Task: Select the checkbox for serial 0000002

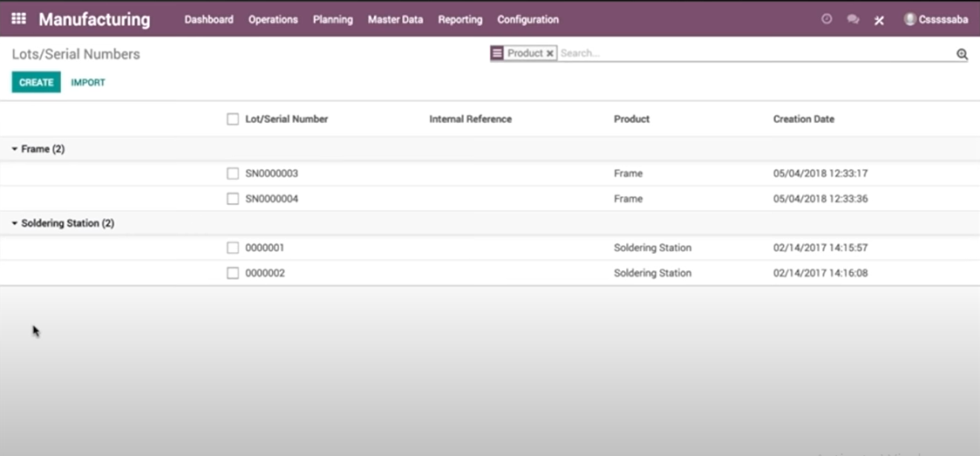Action: tap(233, 273)
